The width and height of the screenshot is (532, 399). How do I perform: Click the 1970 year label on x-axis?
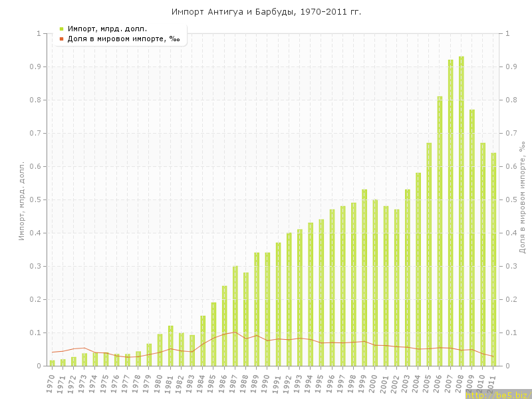51,383
